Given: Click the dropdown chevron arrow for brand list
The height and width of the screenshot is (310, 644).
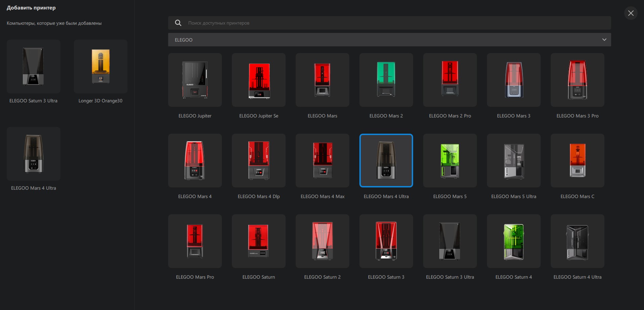Looking at the screenshot, I should 604,40.
